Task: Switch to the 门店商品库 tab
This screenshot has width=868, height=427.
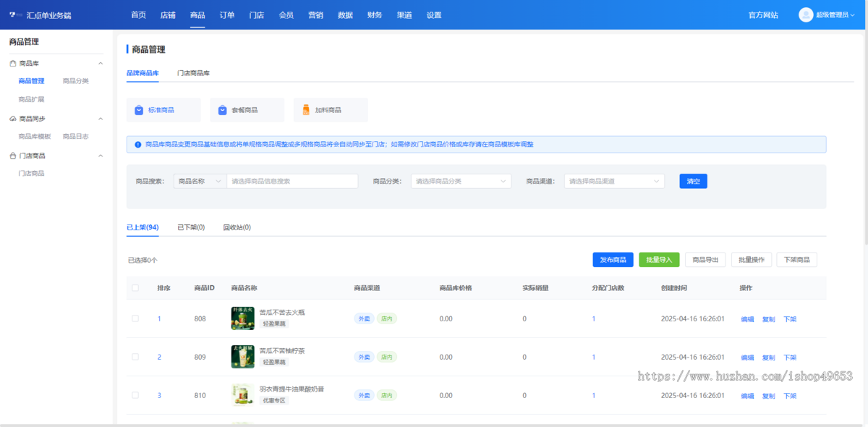Action: 193,73
